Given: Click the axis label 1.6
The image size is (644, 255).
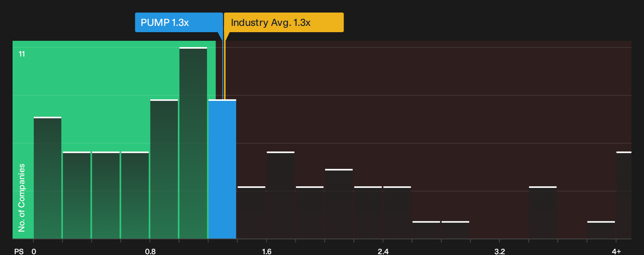Looking at the screenshot, I should click(x=267, y=251).
